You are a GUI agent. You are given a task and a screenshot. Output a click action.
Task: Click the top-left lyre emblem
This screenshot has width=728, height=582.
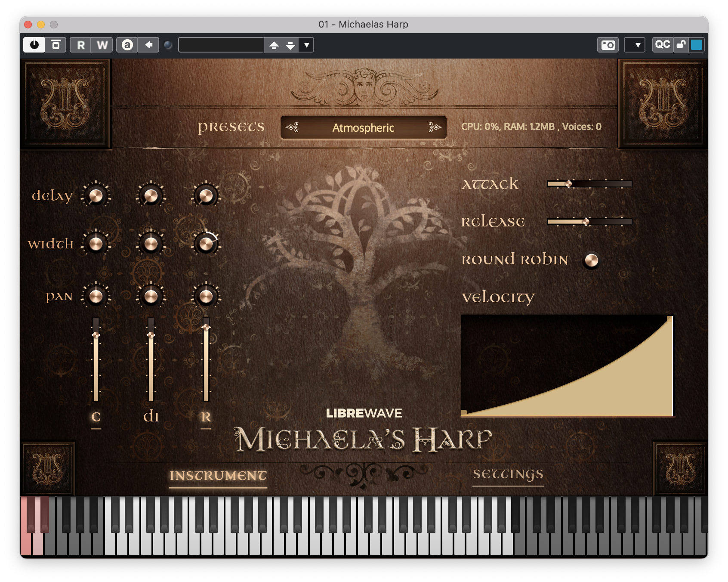coord(65,104)
